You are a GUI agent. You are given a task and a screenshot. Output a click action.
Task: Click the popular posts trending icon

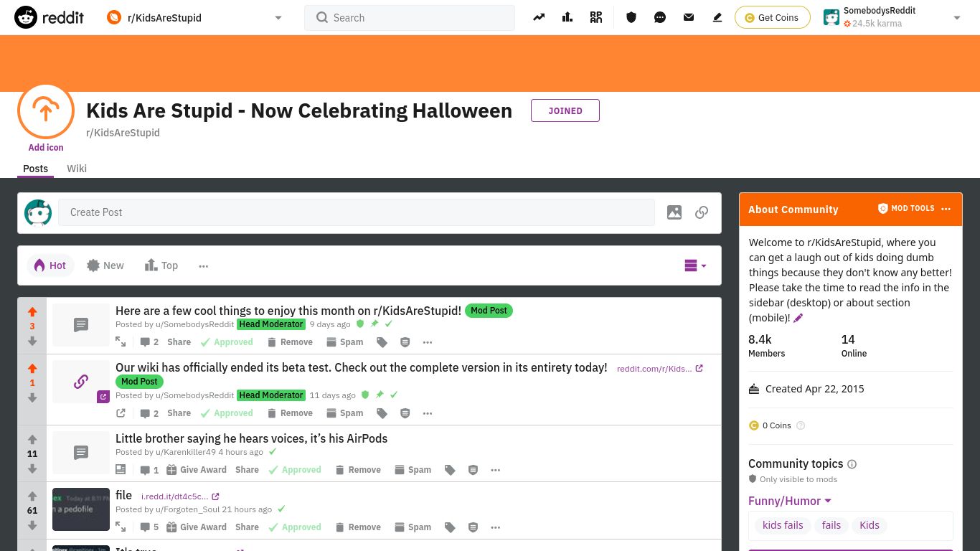(x=538, y=17)
